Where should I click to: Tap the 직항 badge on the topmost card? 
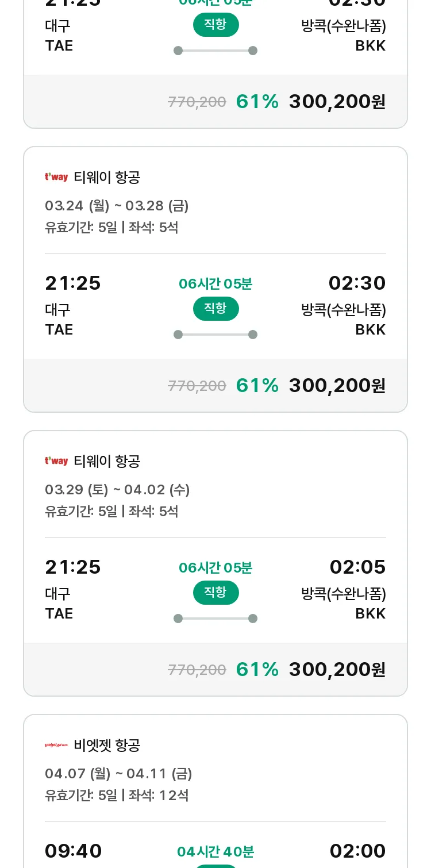point(215,25)
